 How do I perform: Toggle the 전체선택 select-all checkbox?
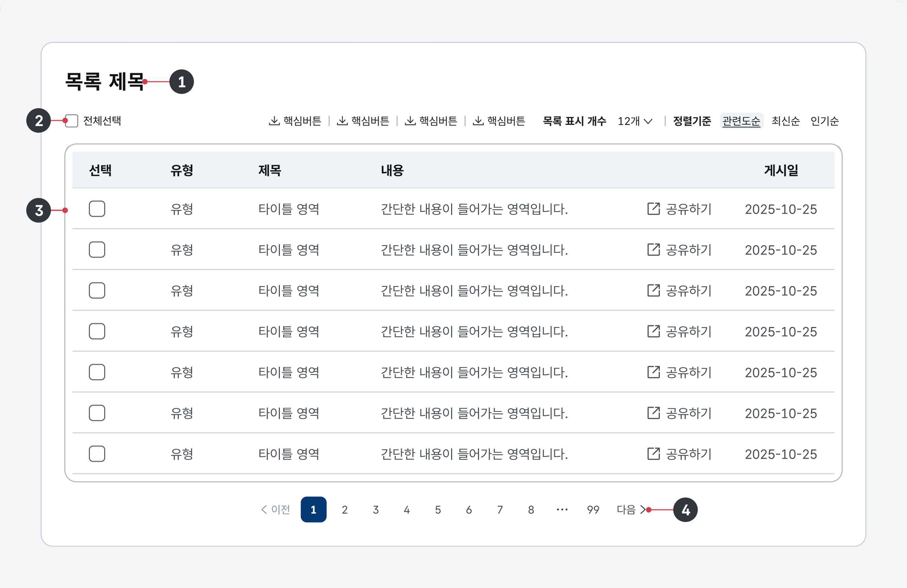(x=71, y=120)
